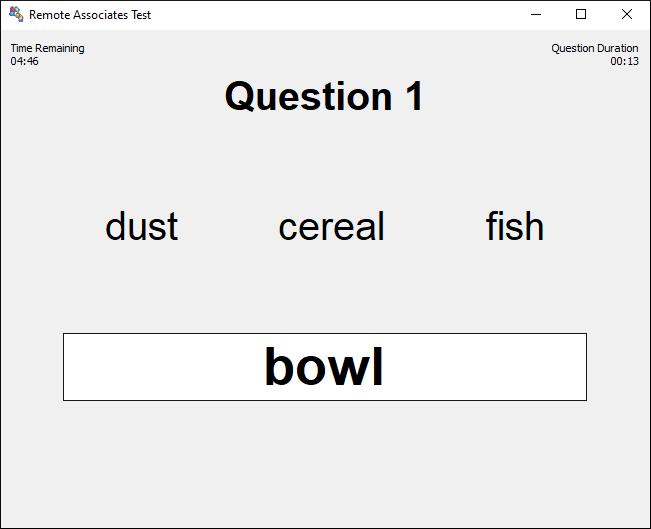Close the Remote Associates Test window

pyautogui.click(x=627, y=15)
